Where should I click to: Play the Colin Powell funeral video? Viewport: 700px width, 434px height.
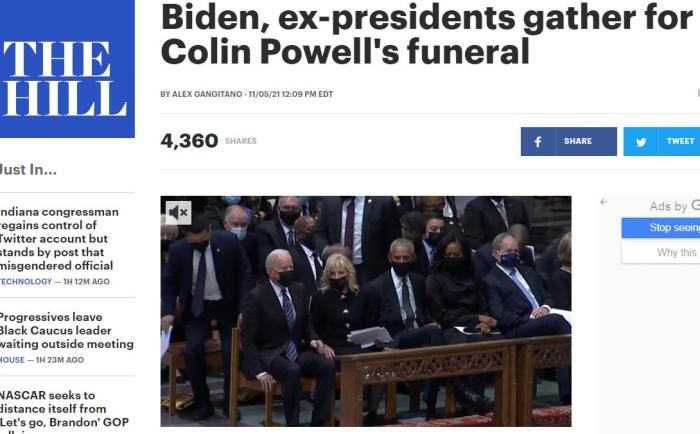click(366, 311)
